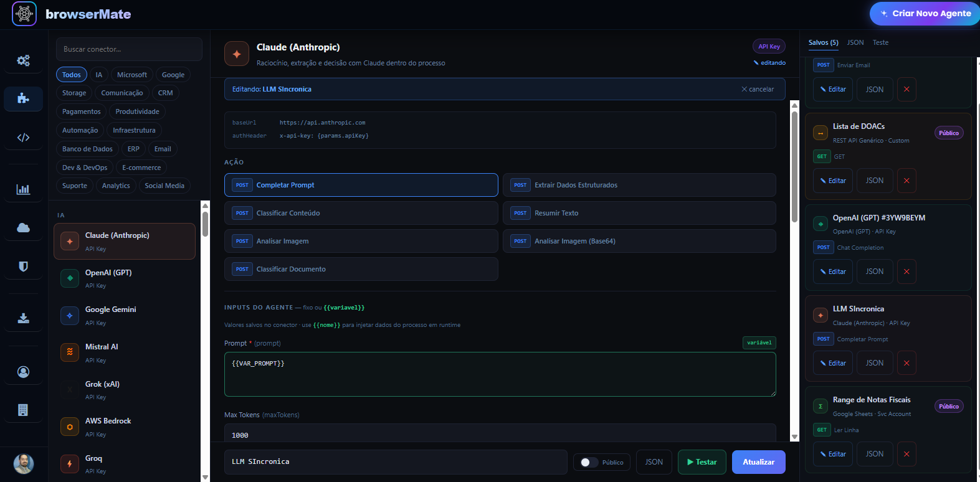The height and width of the screenshot is (482, 980).
Task: Switch to the Teste tab
Action: click(x=880, y=42)
